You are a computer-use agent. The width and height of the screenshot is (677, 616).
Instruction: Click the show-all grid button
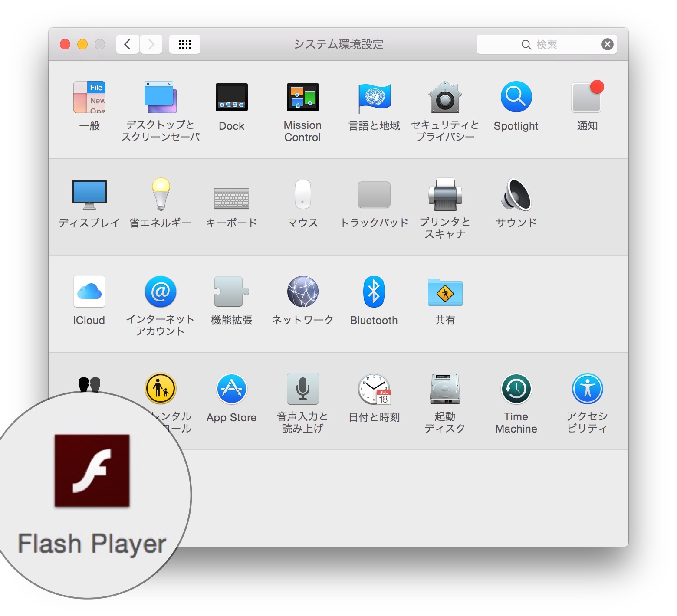pos(185,44)
